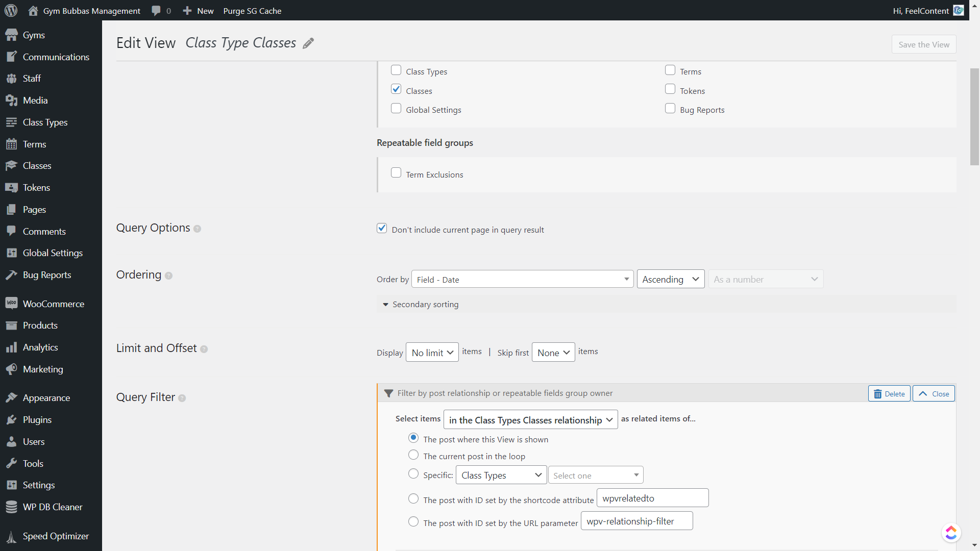Click the Terms calendar icon in sidebar
This screenshot has width=980, height=551.
tap(11, 144)
